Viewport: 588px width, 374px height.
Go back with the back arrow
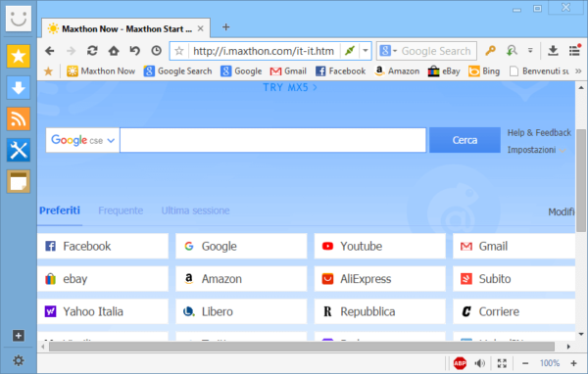[50, 51]
